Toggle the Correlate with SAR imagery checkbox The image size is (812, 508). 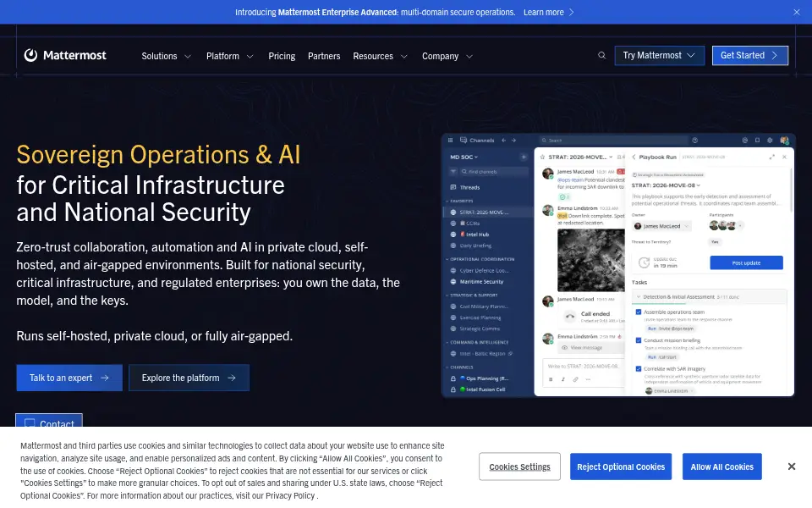coord(639,368)
